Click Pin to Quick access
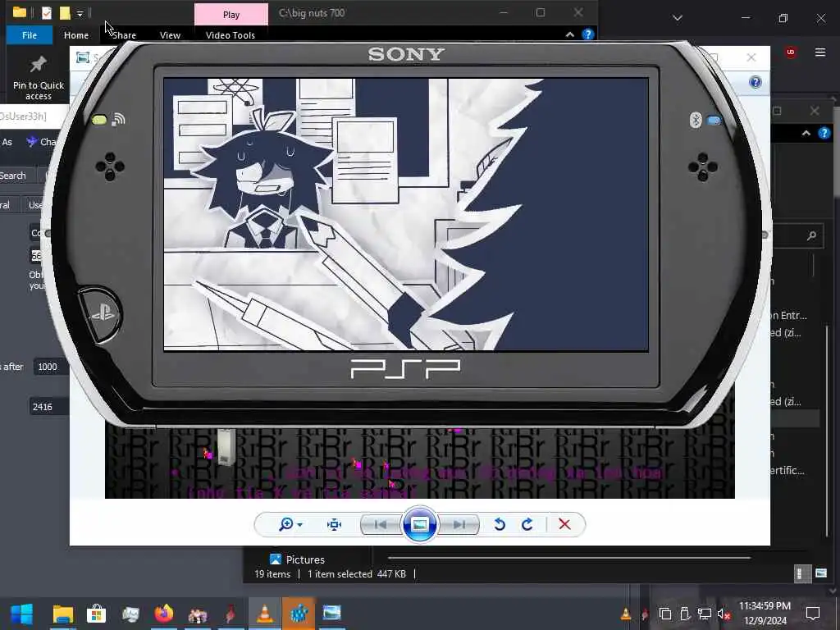 (39, 78)
